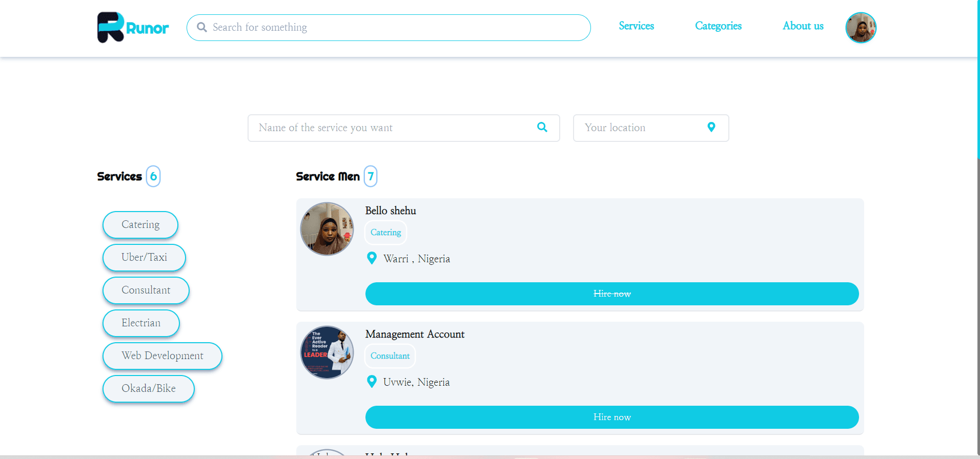
Task: Select the Uber/Taxi service filter
Action: [144, 258]
